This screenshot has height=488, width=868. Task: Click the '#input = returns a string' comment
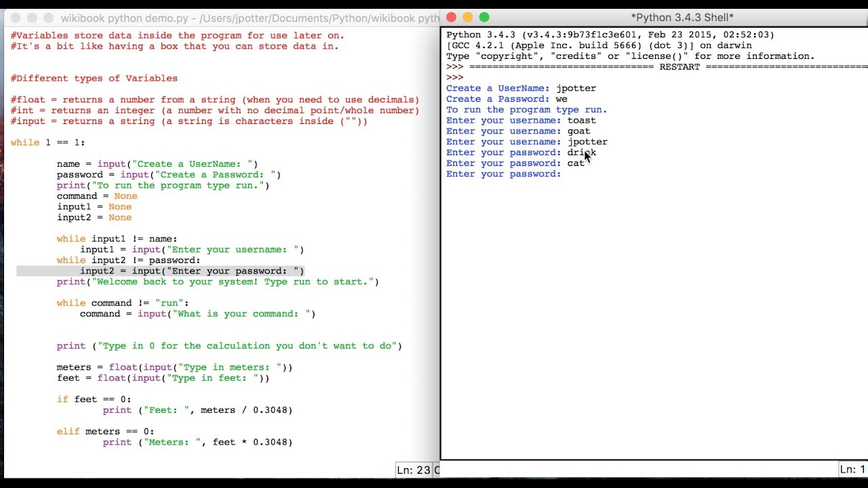click(189, 121)
